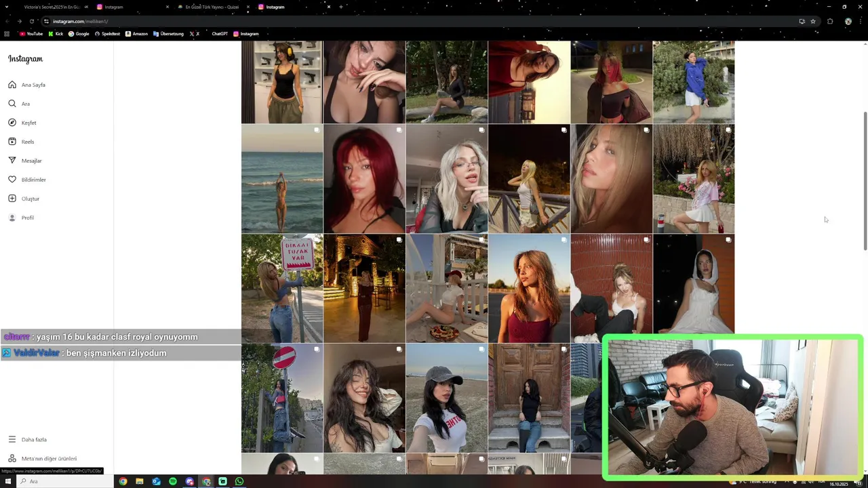Open Bildirimler heart notifications icon

(12, 180)
